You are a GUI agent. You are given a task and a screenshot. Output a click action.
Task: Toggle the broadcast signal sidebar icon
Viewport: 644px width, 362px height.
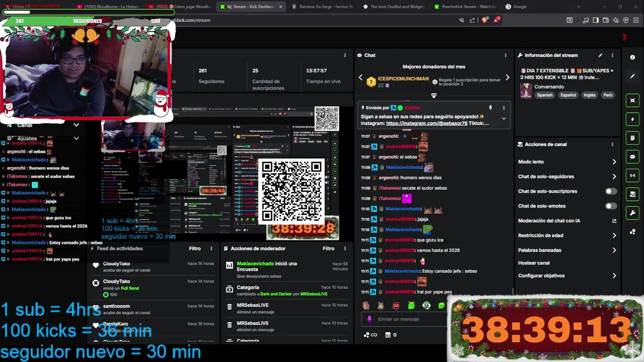click(x=632, y=175)
